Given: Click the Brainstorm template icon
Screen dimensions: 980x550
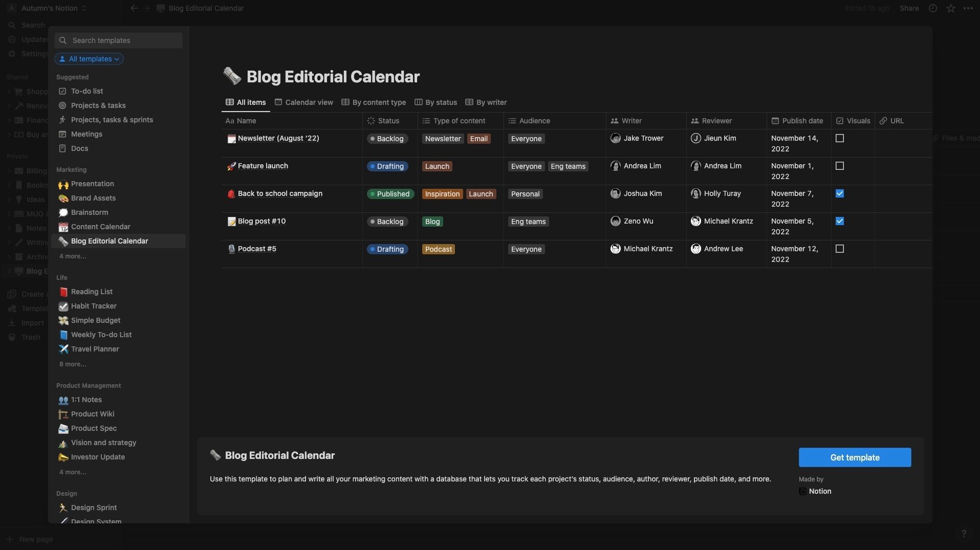Looking at the screenshot, I should pyautogui.click(x=63, y=213).
